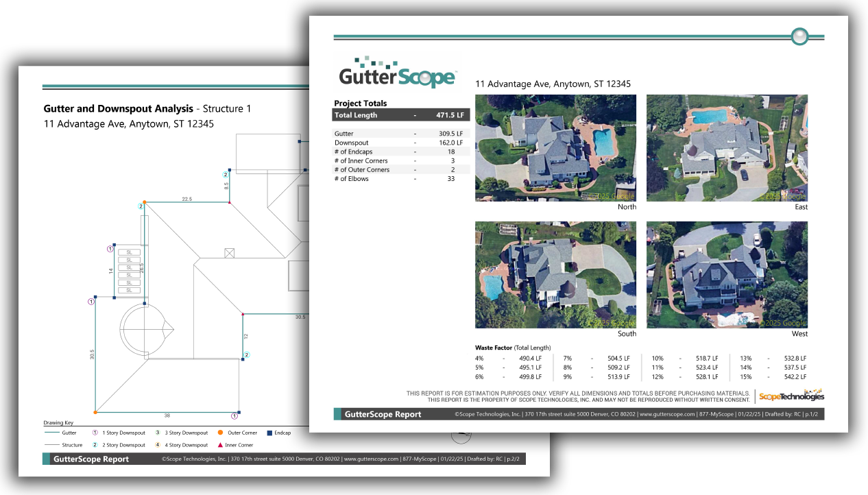Click the 12 gutter measurement
The height and width of the screenshot is (495, 868).
[245, 336]
